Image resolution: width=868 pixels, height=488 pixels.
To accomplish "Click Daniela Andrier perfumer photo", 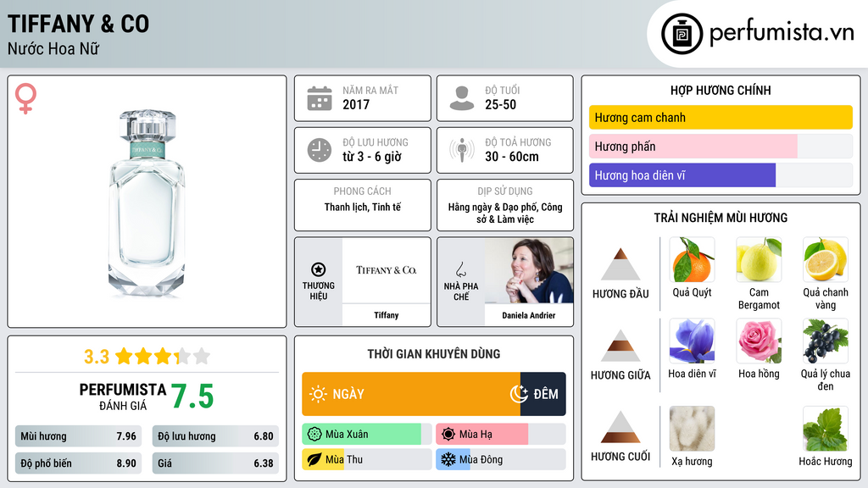I will [x=529, y=271].
